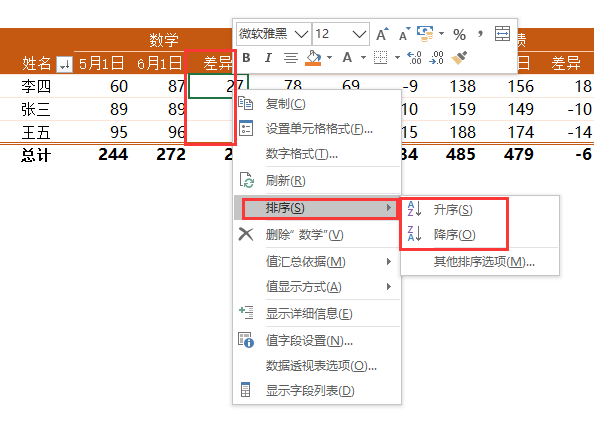Click the Increase Font Size icon
This screenshot has width=594, height=427.
382,34
